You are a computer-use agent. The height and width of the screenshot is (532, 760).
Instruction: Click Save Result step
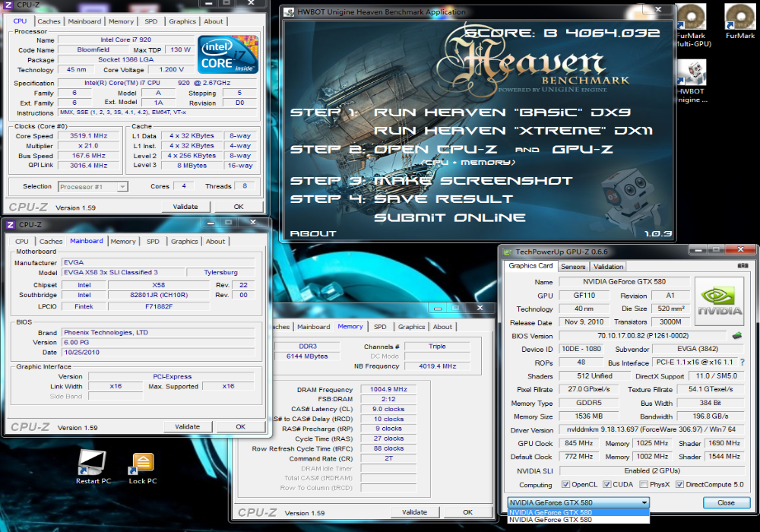point(443,199)
